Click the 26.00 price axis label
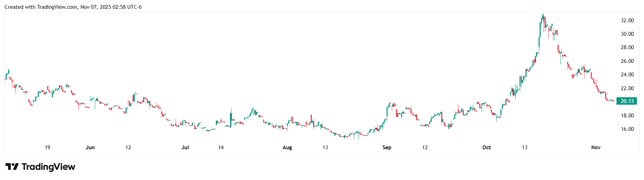Image resolution: width=644 pixels, height=180 pixels. tap(627, 61)
